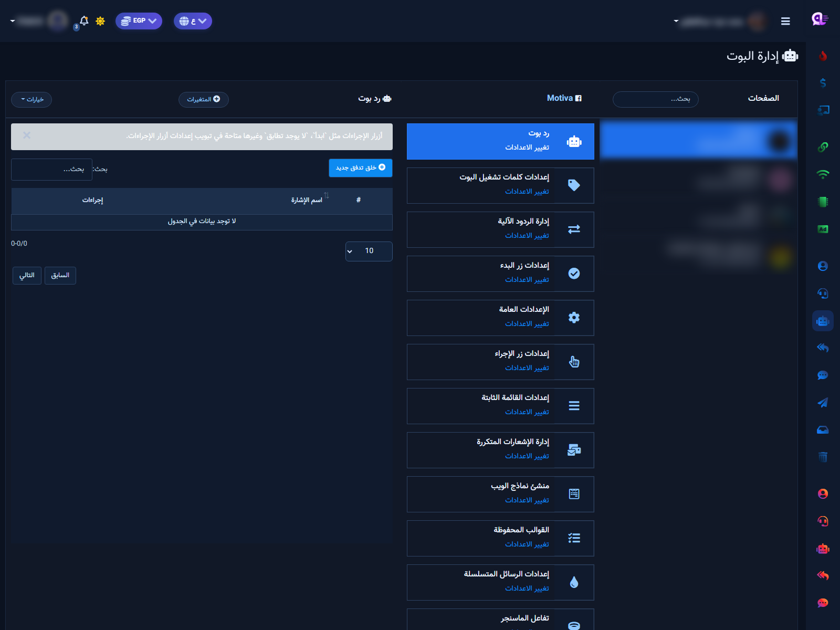Click the السابق previous page button
This screenshot has width=840, height=630.
tap(60, 276)
